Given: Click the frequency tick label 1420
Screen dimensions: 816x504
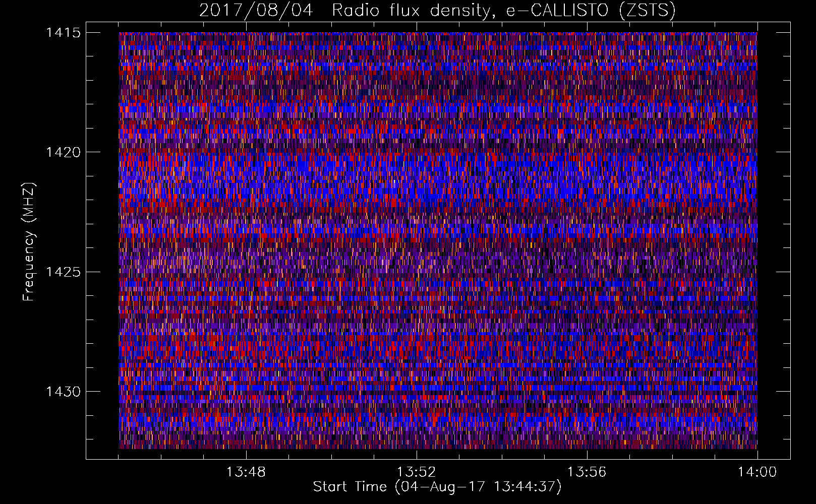Looking at the screenshot, I should (63, 152).
